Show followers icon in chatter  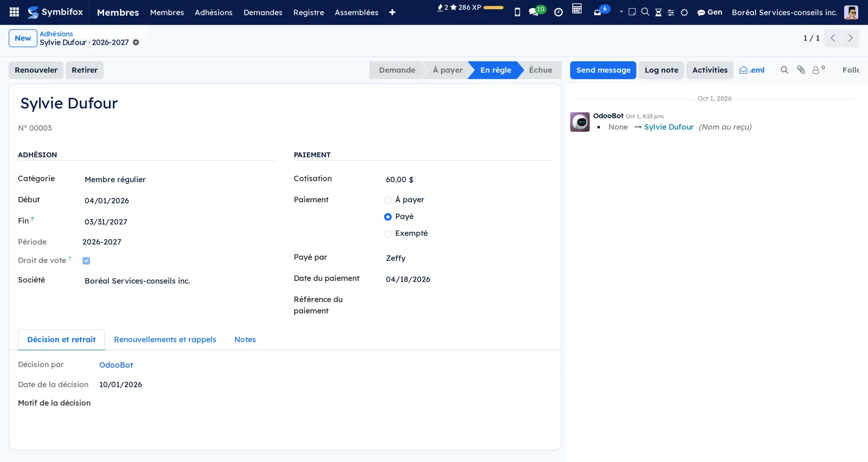click(818, 70)
